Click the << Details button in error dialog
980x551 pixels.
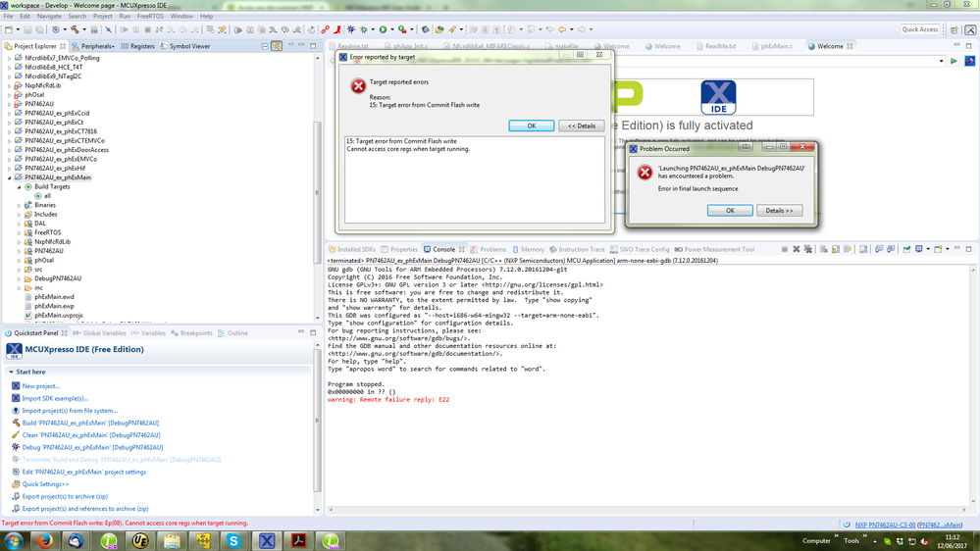click(x=582, y=125)
